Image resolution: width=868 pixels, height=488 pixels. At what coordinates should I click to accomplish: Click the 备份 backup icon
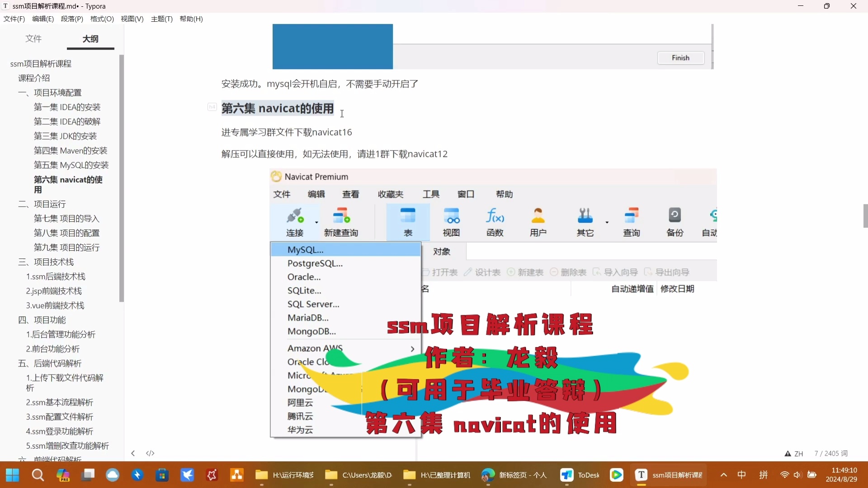(675, 221)
